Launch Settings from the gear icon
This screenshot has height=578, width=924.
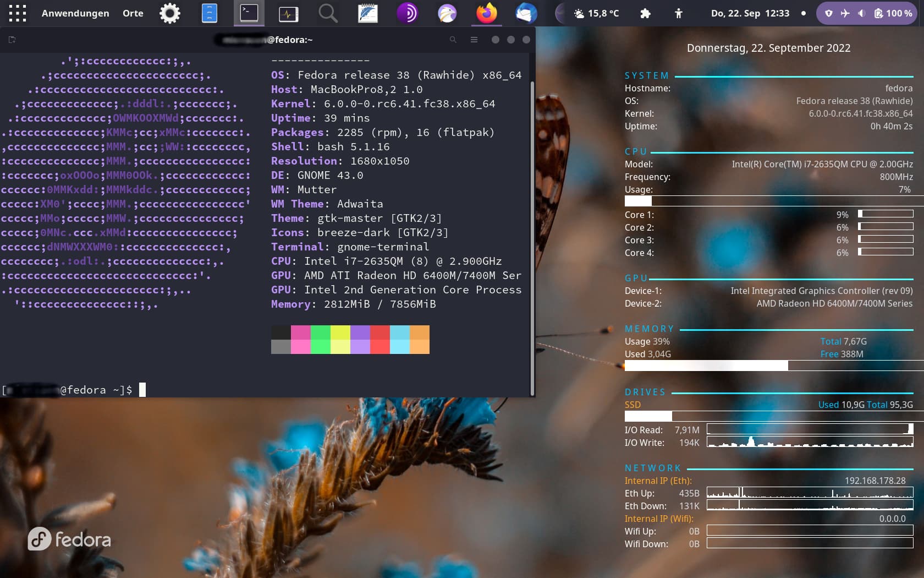coord(170,13)
